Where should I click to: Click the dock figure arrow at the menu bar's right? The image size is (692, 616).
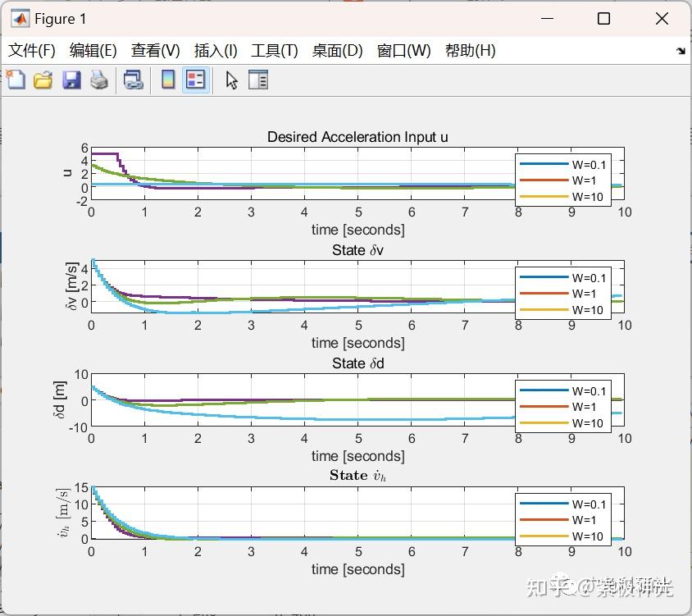coord(680,51)
